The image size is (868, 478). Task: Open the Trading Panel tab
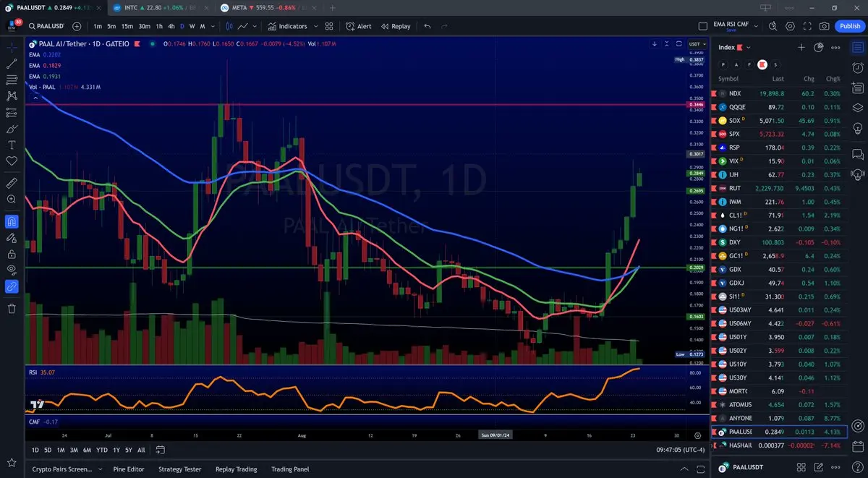[x=290, y=469]
